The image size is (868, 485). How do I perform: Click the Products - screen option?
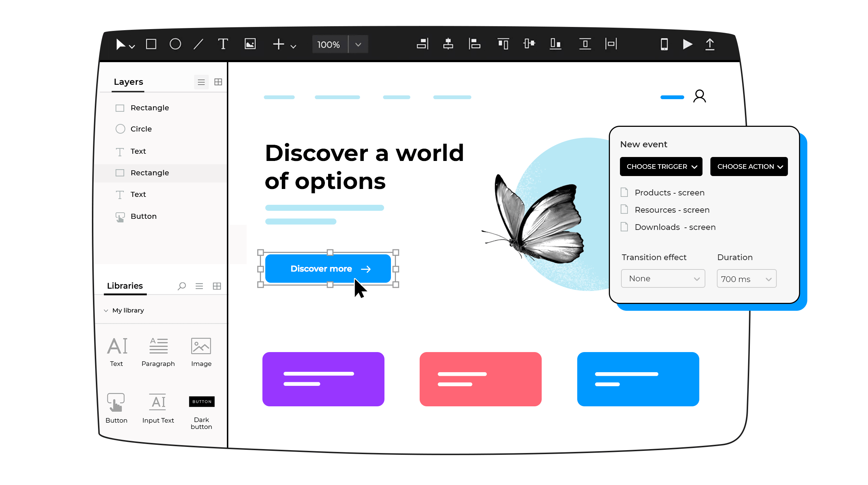click(669, 192)
